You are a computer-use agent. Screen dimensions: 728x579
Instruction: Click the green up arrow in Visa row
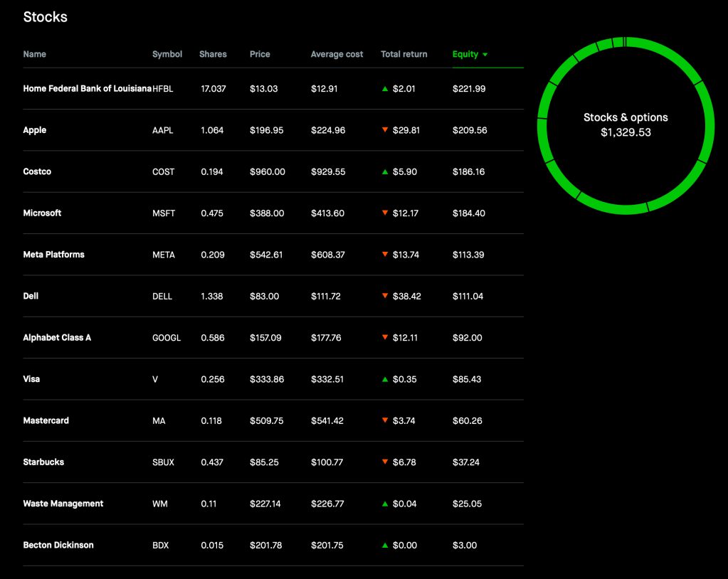pyautogui.click(x=385, y=379)
